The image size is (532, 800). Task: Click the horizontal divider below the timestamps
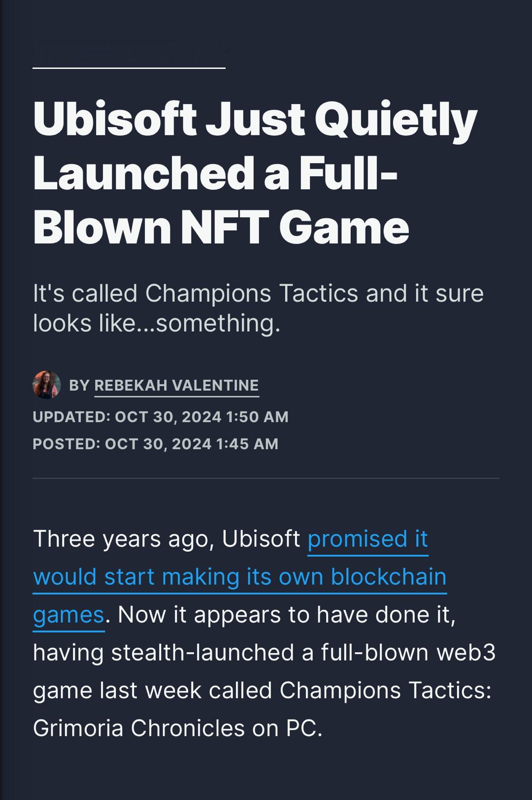[266, 478]
